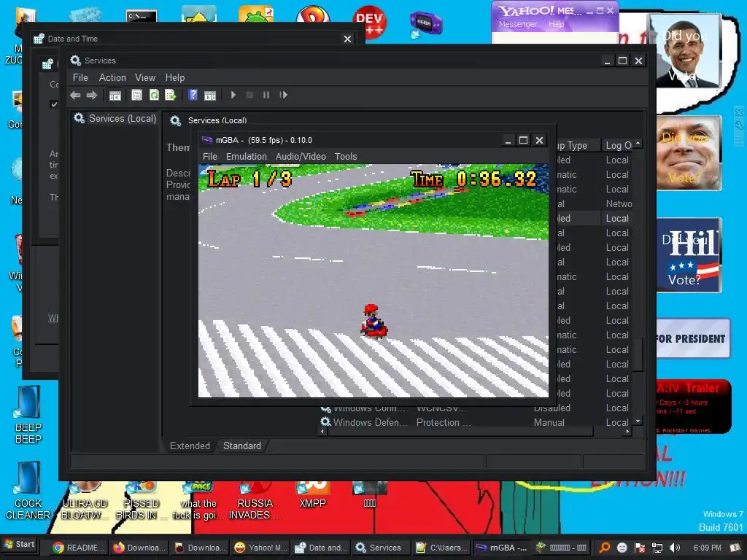
Task: Open File menu in Services window
Action: (x=80, y=77)
